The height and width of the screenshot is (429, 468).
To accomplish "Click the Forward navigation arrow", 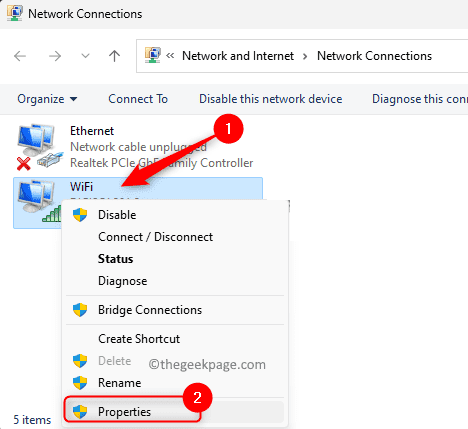I will [55, 56].
